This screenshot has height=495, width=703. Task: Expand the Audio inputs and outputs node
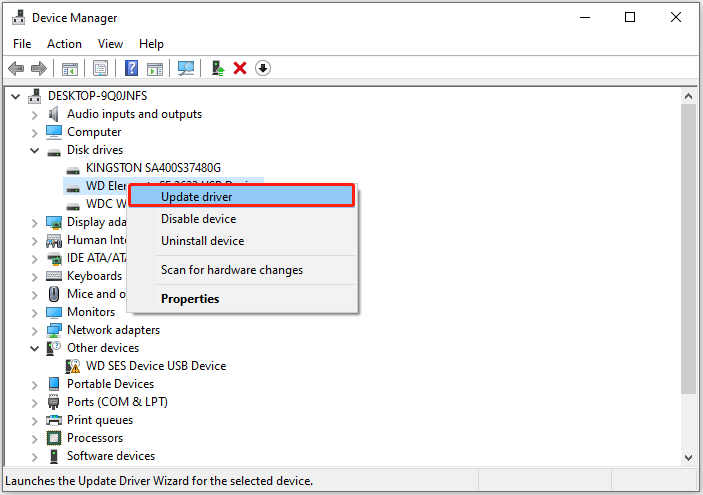pyautogui.click(x=35, y=115)
